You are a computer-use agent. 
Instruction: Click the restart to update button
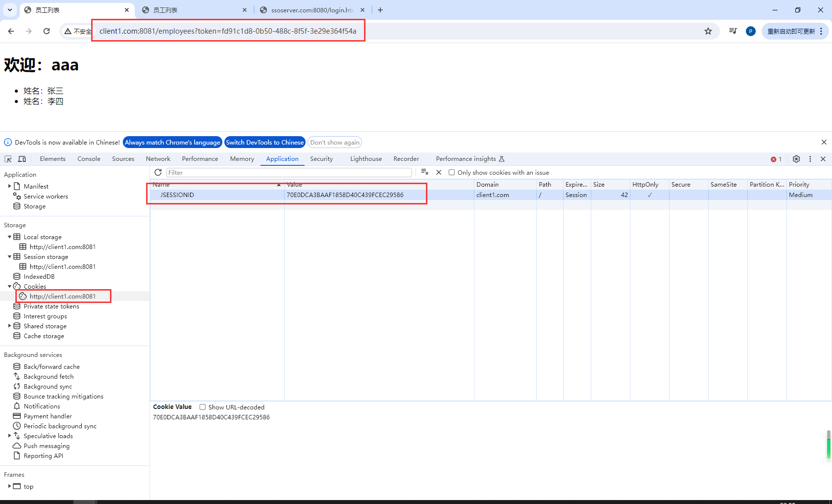(x=794, y=31)
